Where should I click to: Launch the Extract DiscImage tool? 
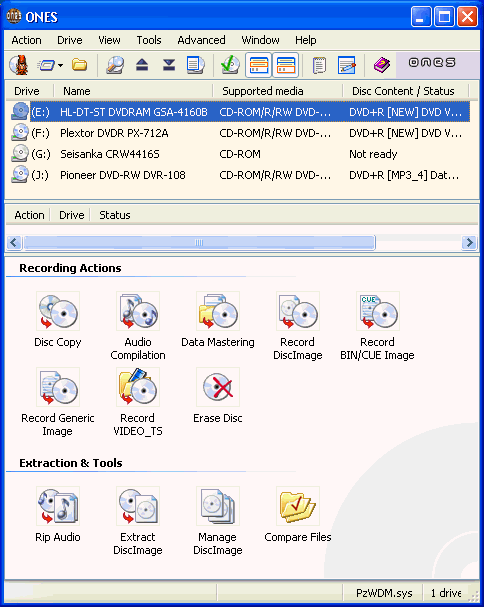click(x=138, y=521)
